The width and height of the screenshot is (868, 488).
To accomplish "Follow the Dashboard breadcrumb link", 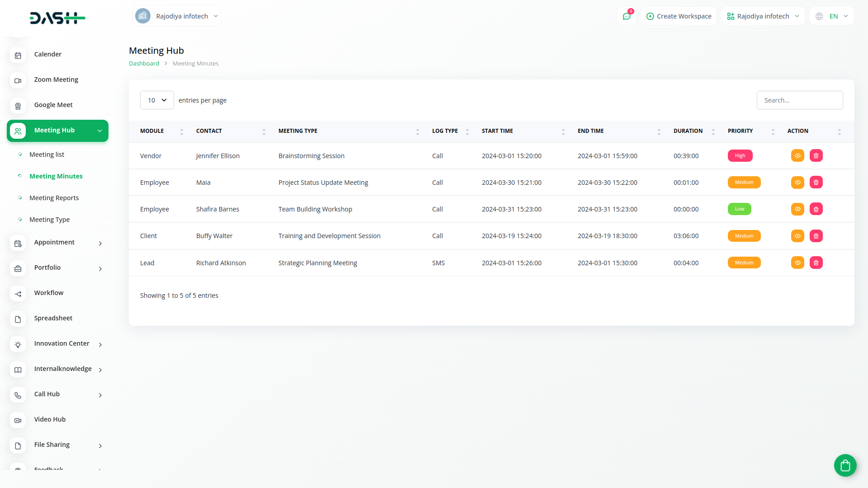I will pos(144,64).
